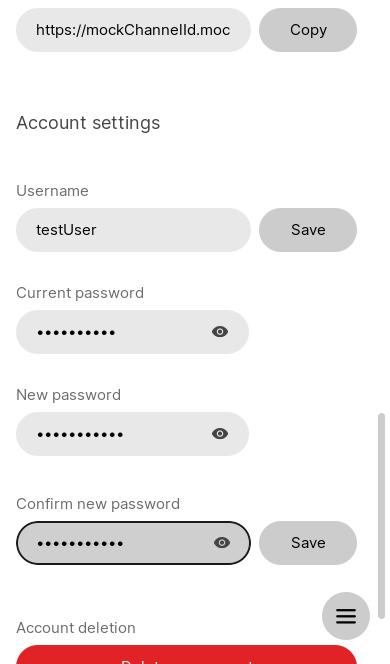Click the Username field label
This screenshot has height=664, width=390.
[53, 191]
